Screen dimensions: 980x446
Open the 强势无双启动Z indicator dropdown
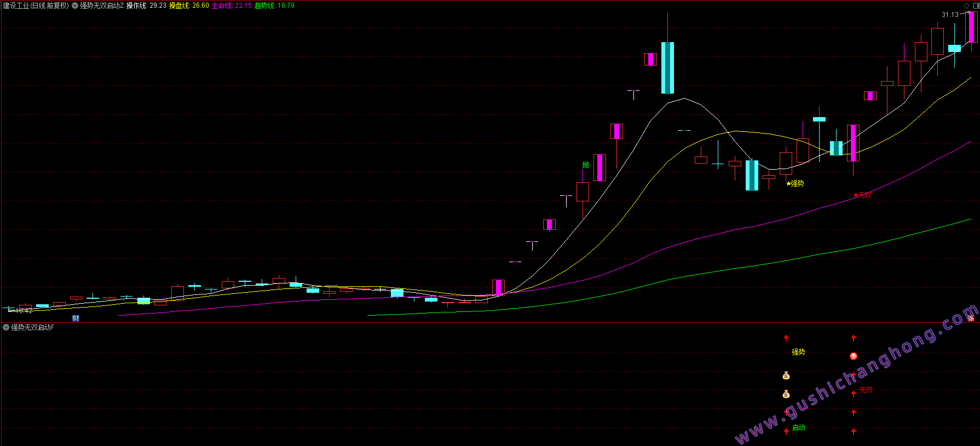point(75,5)
